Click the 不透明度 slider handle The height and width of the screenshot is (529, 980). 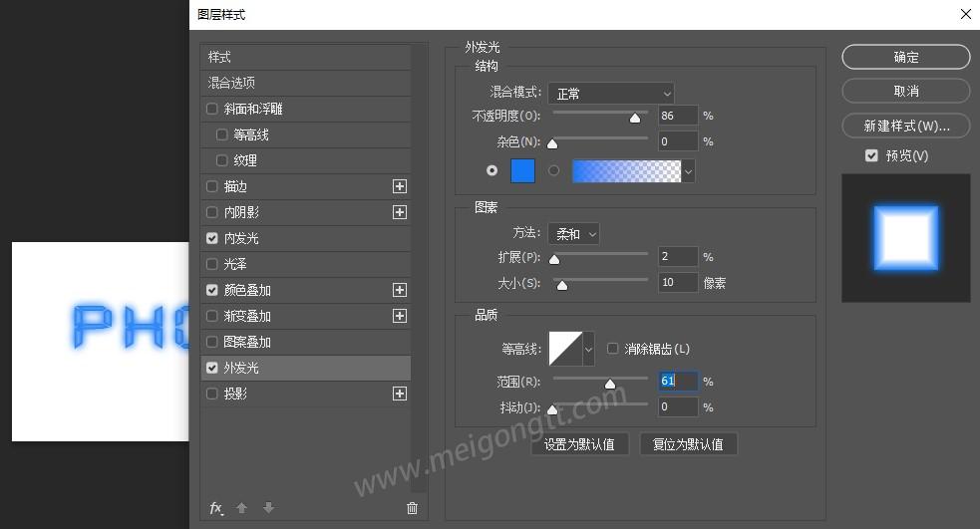click(x=635, y=118)
